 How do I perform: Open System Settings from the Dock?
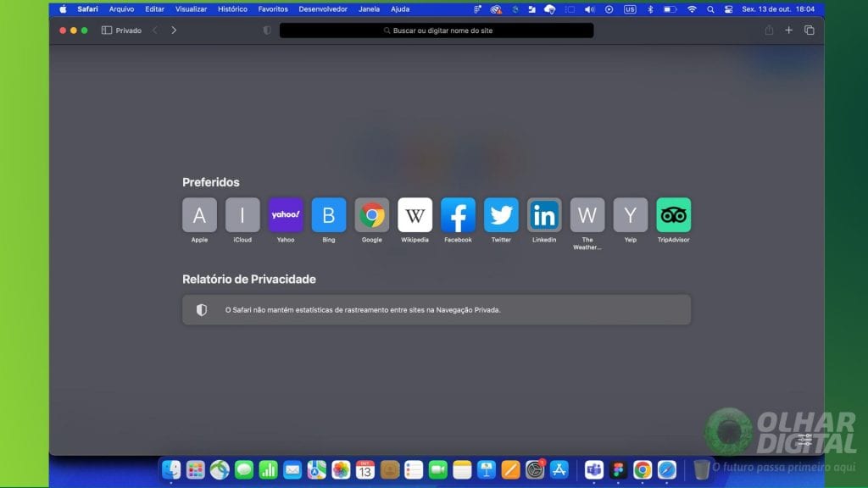click(535, 469)
